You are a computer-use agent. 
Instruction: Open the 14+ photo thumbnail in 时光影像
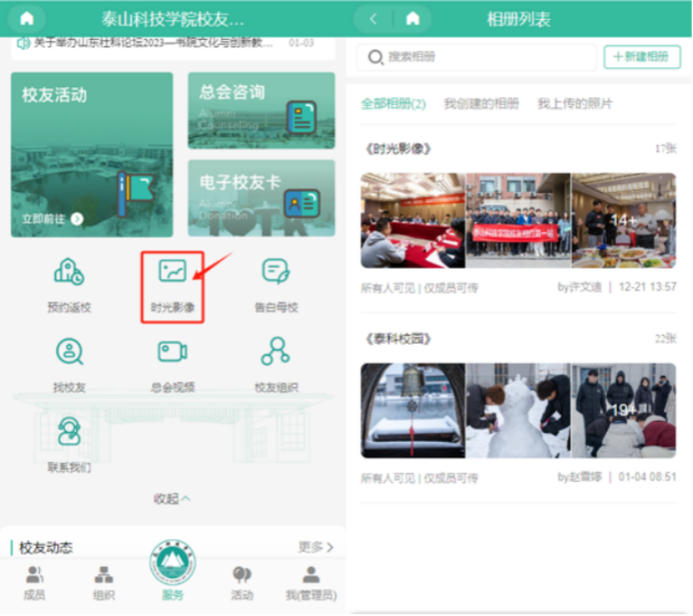[x=623, y=220]
